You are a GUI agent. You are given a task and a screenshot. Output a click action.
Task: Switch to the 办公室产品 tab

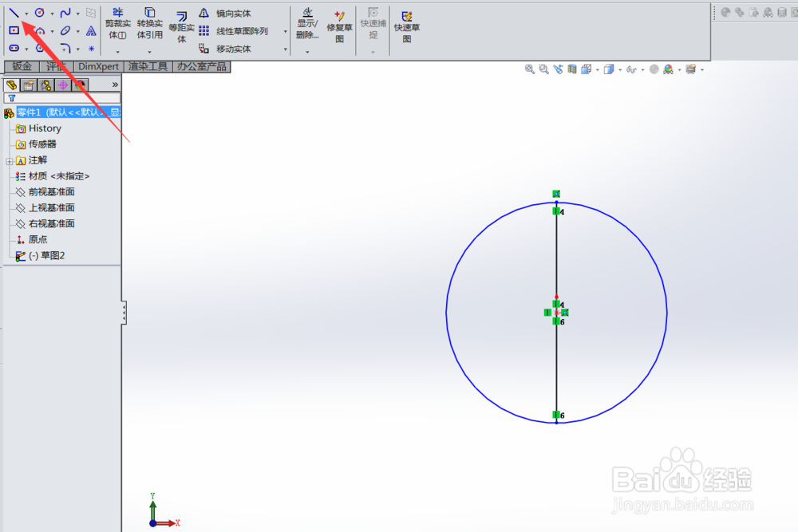(x=202, y=67)
